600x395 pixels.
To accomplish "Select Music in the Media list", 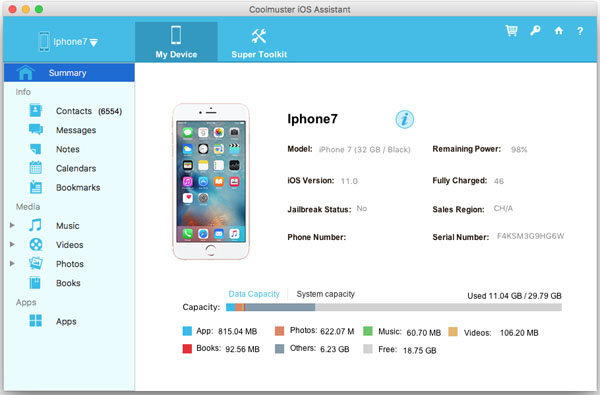I will [x=69, y=226].
